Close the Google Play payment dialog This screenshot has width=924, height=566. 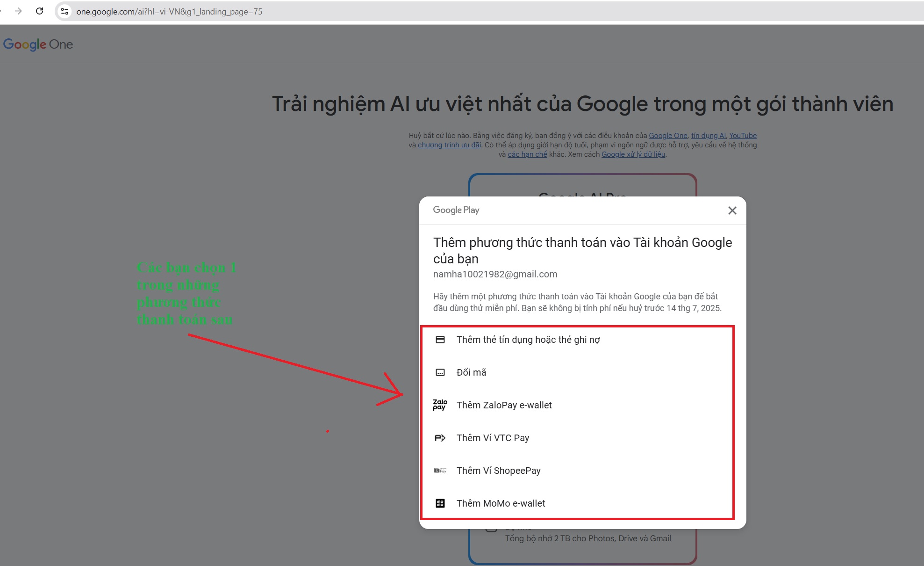tap(732, 210)
